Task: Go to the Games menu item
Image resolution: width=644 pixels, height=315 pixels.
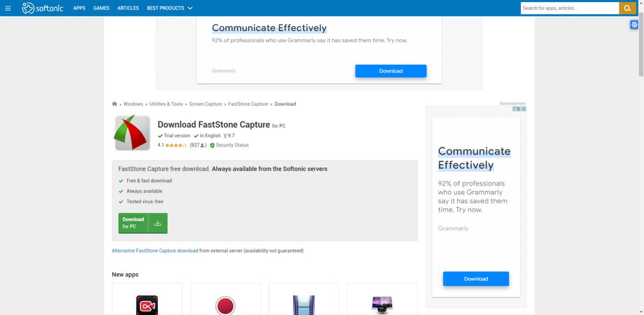Action: (x=101, y=8)
